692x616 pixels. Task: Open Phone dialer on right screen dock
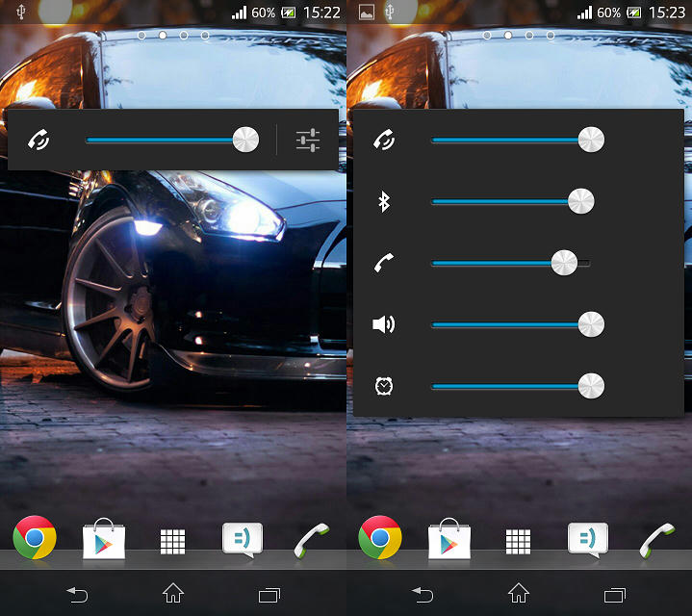coord(656,540)
